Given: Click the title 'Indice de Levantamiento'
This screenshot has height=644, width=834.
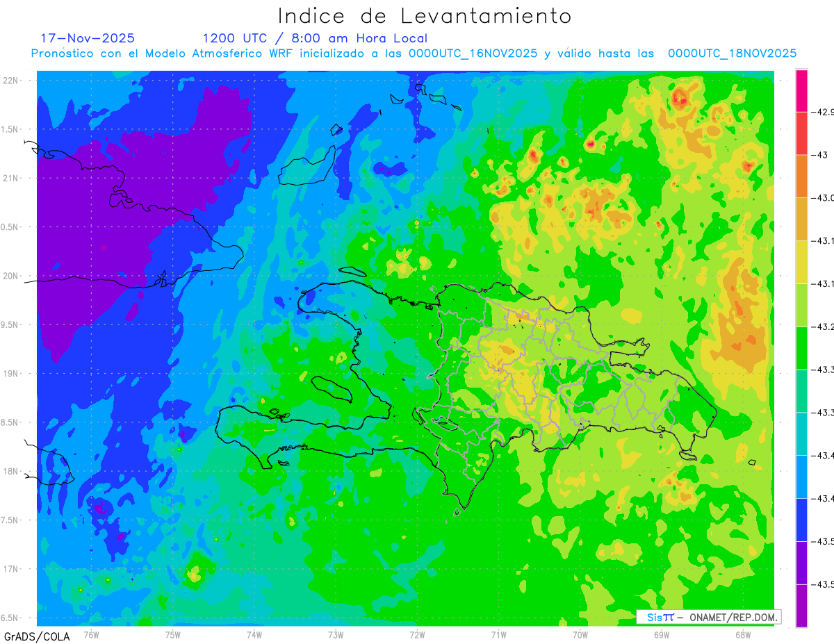Looking at the screenshot, I should (424, 15).
